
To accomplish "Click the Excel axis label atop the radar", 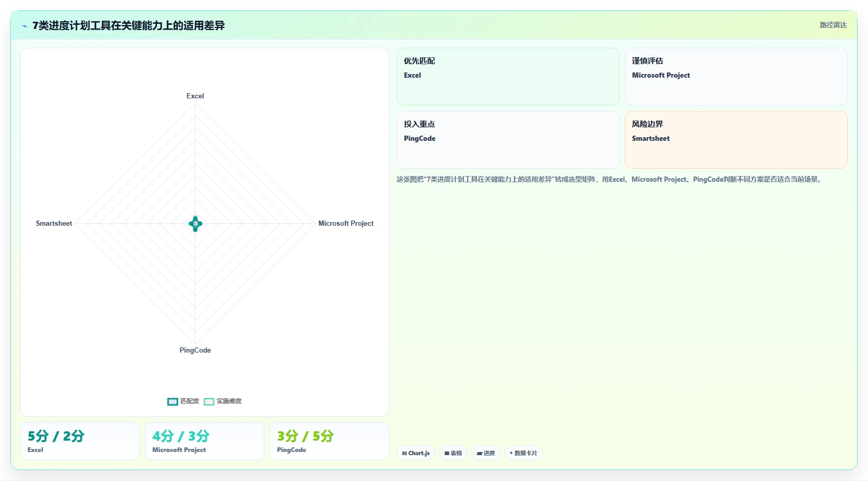I will 195,96.
